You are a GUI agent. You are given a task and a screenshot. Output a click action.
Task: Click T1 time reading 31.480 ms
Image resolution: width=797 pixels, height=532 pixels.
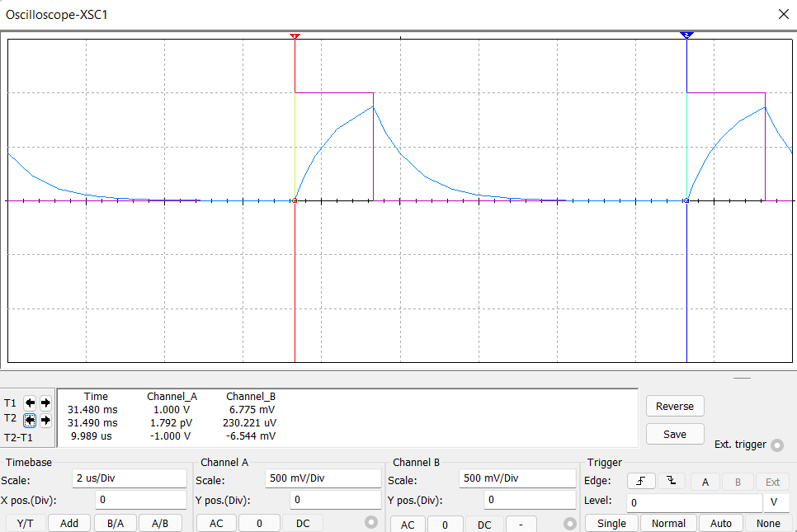[92, 410]
